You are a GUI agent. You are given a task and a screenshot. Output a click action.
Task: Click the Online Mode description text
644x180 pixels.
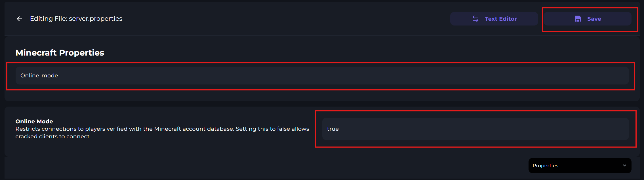[x=162, y=129]
